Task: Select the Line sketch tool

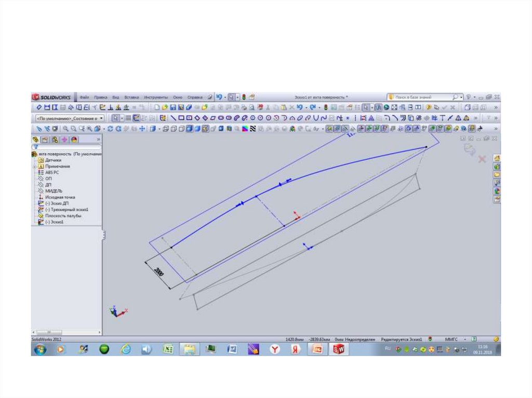Action: (174, 118)
